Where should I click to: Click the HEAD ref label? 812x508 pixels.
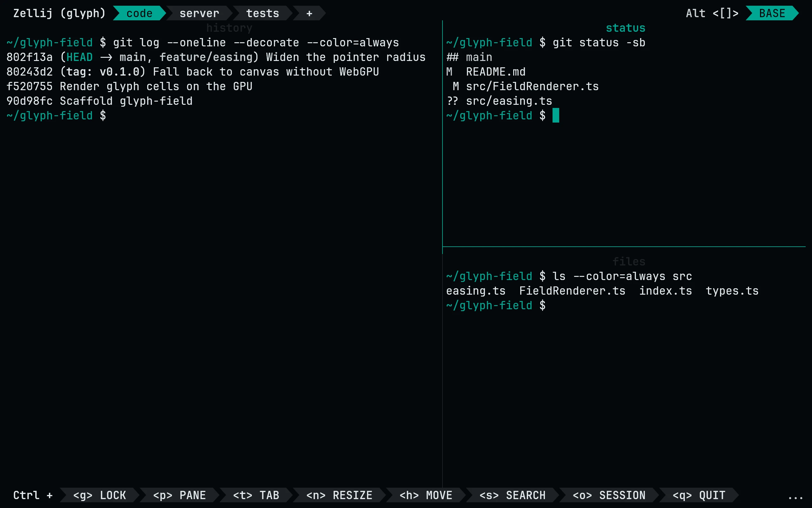click(x=80, y=57)
